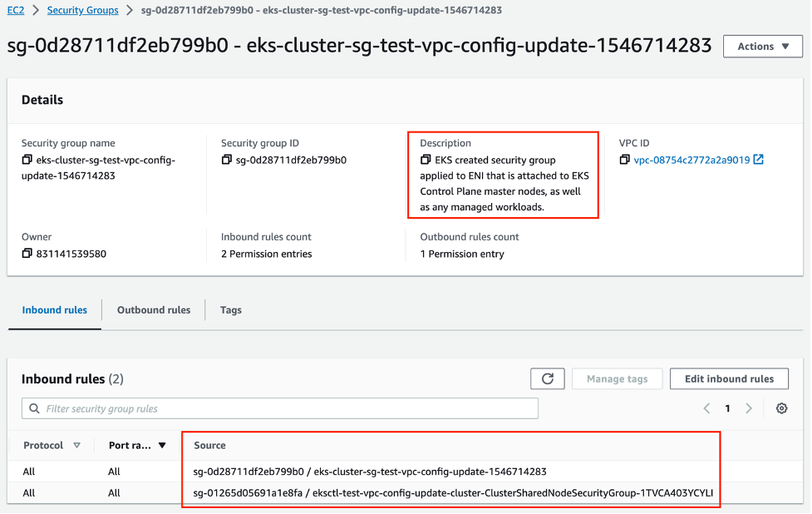Select page 1 in the pagination control
Screen dimensions: 812x514
pos(727,408)
